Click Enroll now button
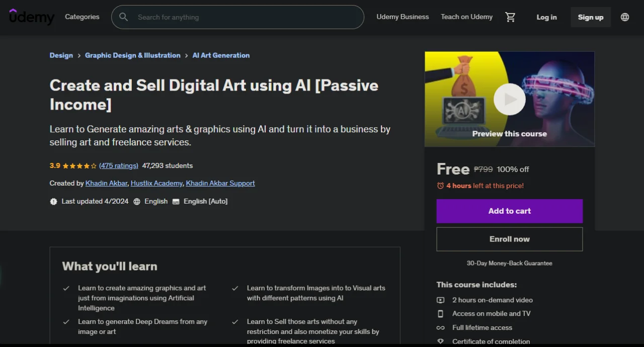The image size is (644, 347). click(510, 239)
